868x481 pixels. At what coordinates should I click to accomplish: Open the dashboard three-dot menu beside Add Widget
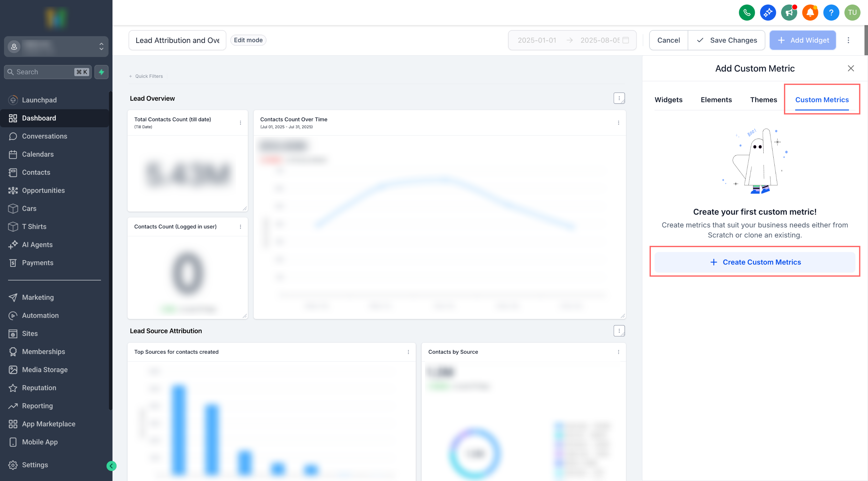pyautogui.click(x=848, y=40)
